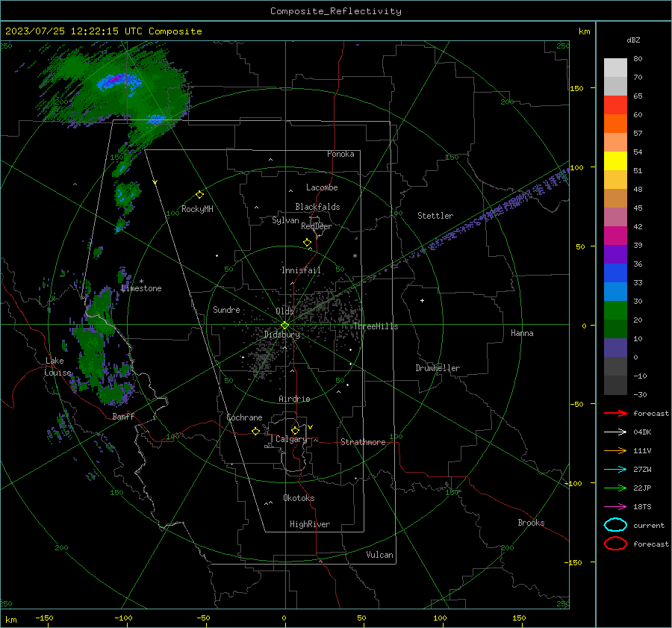Click the yellow diamond marker below Cochrane
This screenshot has height=628, width=672.
pyautogui.click(x=255, y=431)
